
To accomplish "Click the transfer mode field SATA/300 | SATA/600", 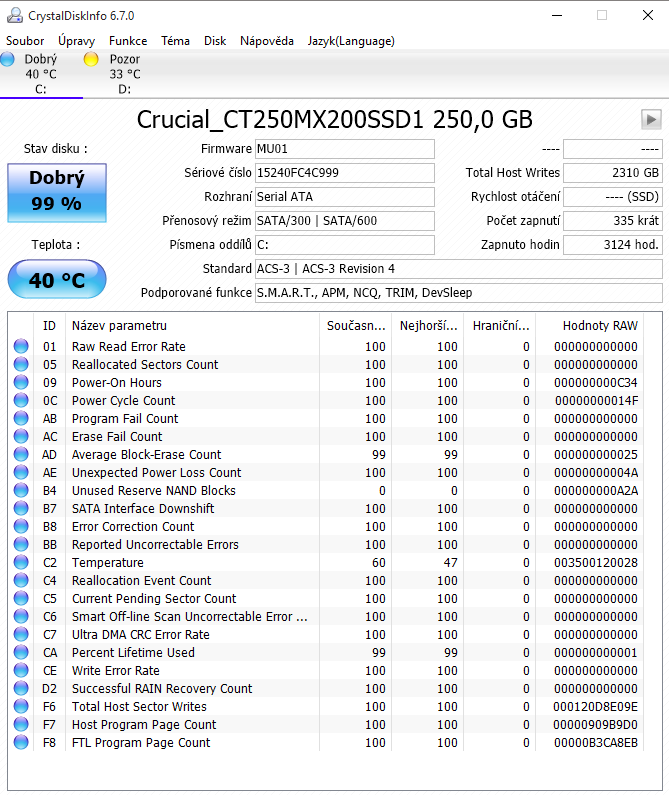I will (344, 221).
